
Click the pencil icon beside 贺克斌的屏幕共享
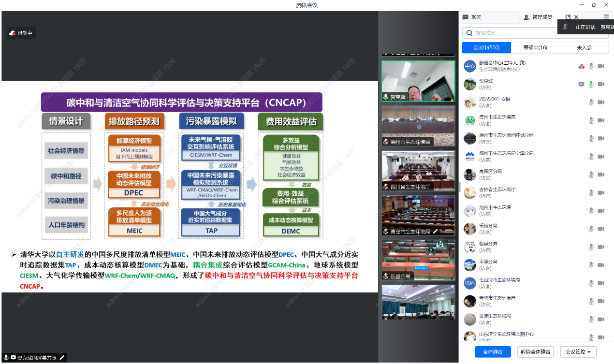[62, 358]
